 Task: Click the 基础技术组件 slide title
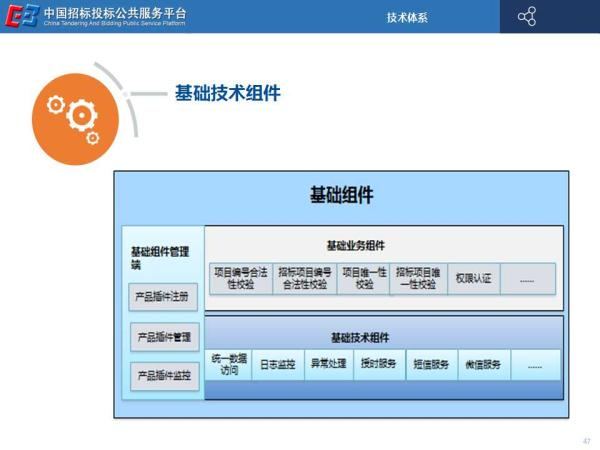[227, 93]
